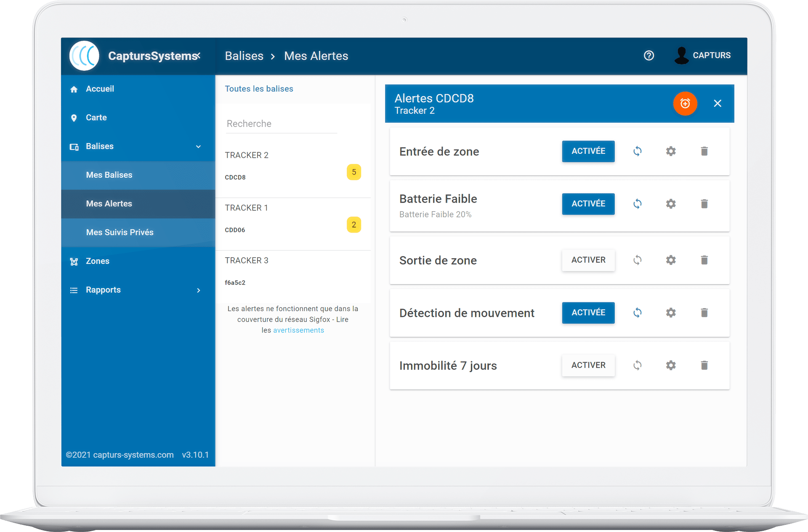Open the avertissements link
The image size is (808, 532).
point(298,331)
